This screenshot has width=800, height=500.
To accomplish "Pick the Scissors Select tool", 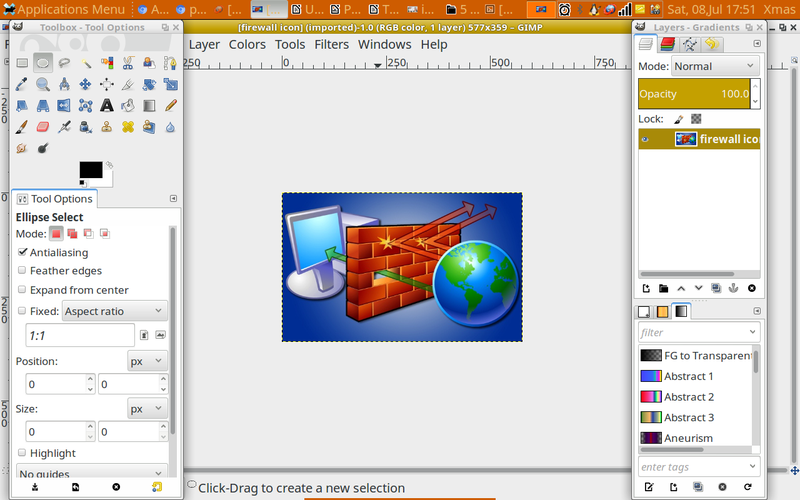I will coord(128,63).
